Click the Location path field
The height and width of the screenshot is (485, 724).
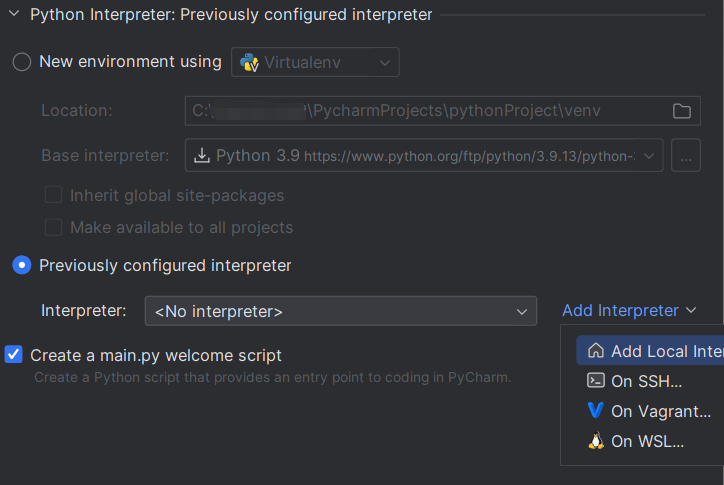(442, 111)
